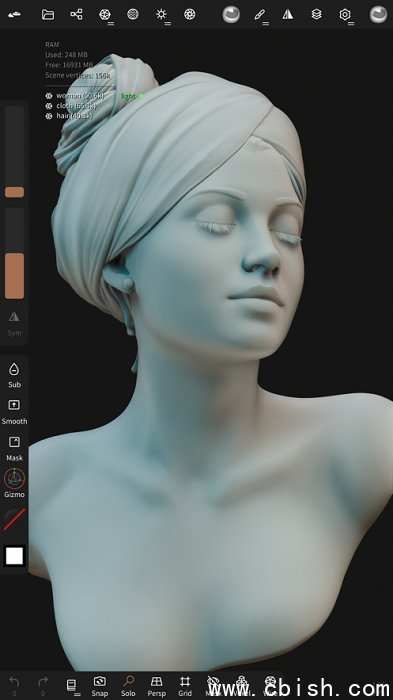This screenshot has width=393, height=700.
Task: Open the Layers stack icon menu
Action: [317, 14]
